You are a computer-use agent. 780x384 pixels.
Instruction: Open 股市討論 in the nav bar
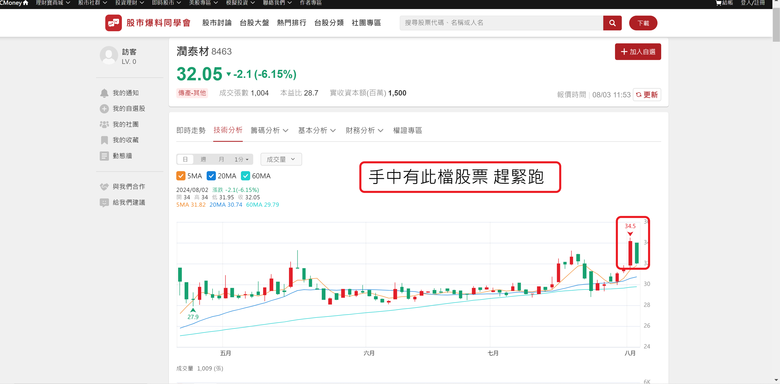point(217,23)
